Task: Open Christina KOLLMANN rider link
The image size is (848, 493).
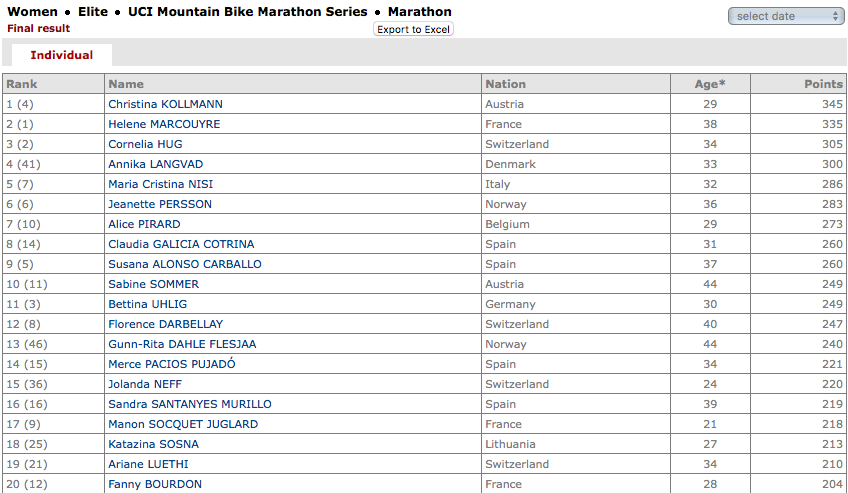Action: coord(165,104)
